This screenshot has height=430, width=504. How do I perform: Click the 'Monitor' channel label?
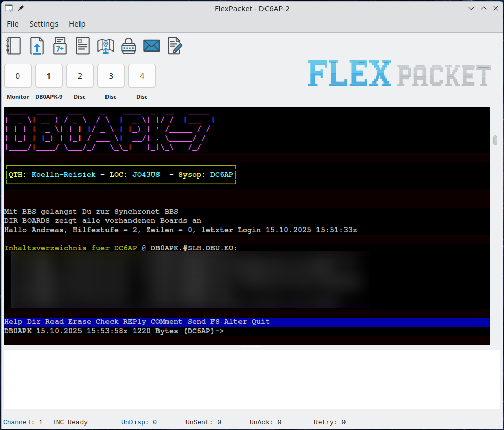[18, 97]
